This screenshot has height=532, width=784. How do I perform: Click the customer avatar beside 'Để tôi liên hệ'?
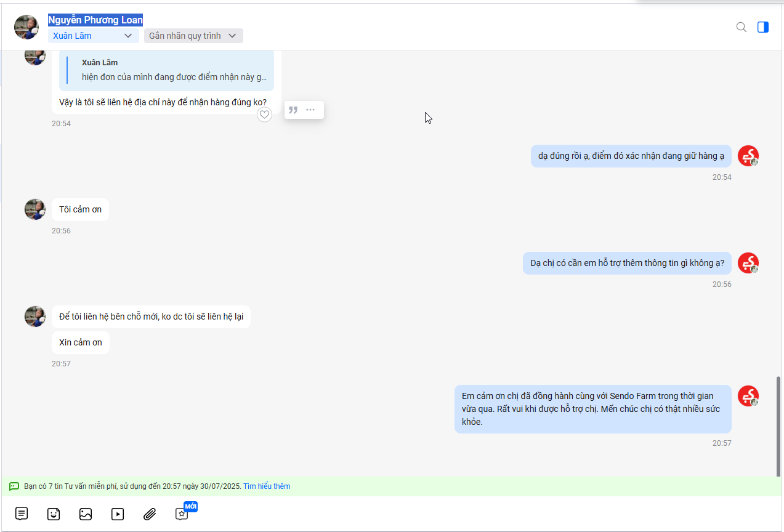[35, 316]
